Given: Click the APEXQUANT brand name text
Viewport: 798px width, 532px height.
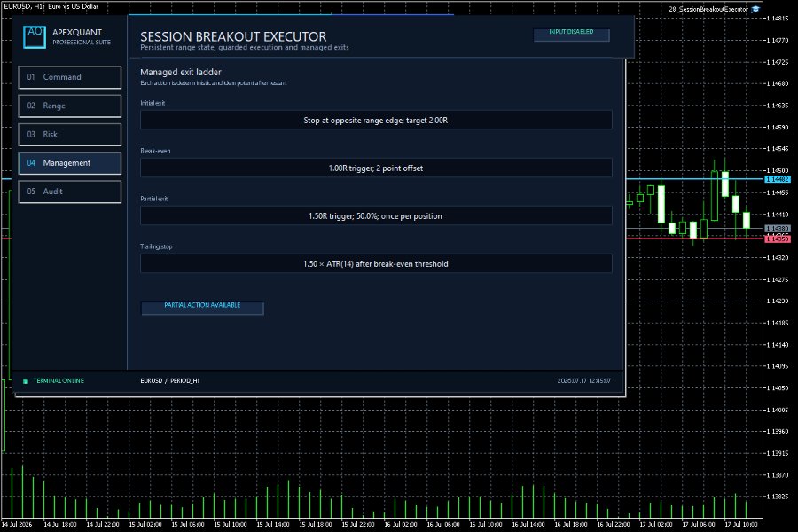Looking at the screenshot, I should [x=77, y=32].
